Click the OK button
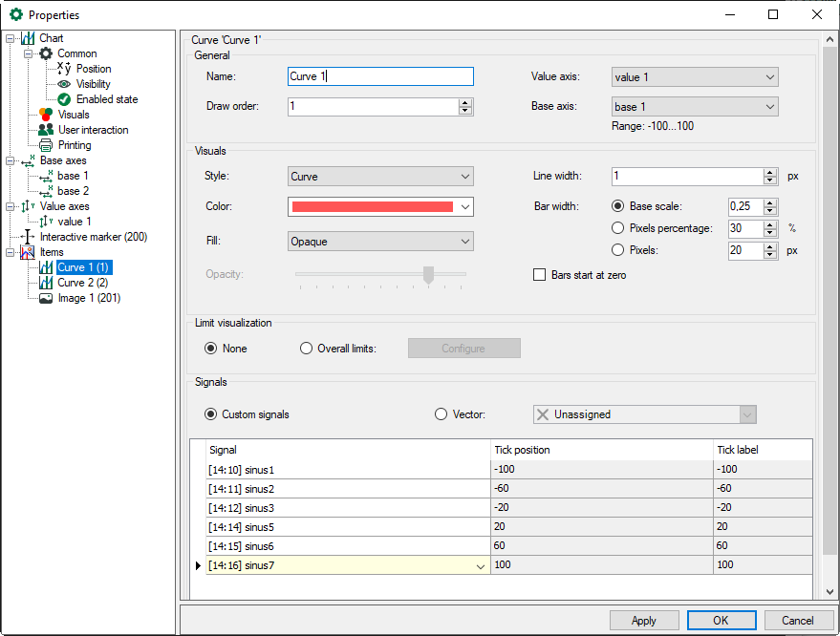Screen dimensions: 840x636 click(x=721, y=620)
